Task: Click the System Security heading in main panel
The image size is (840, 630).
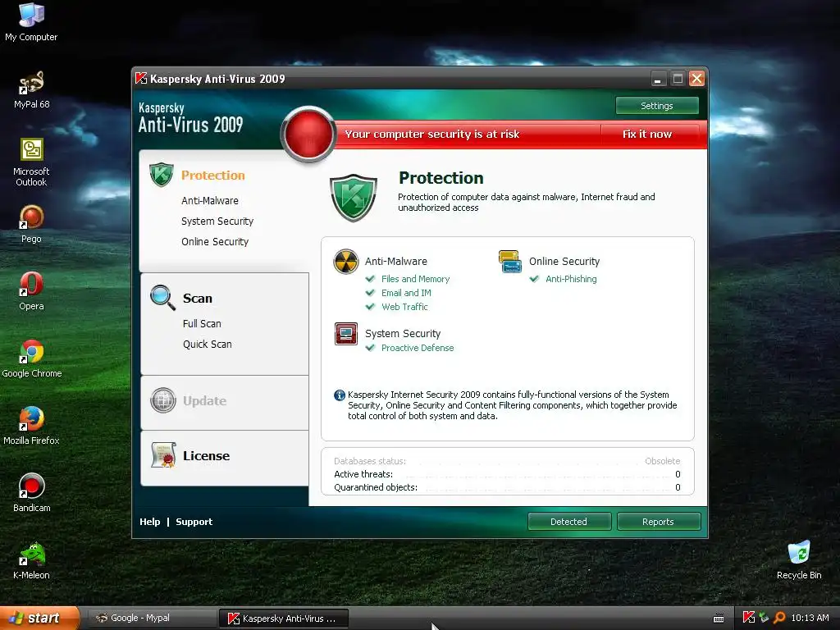Action: coord(402,334)
